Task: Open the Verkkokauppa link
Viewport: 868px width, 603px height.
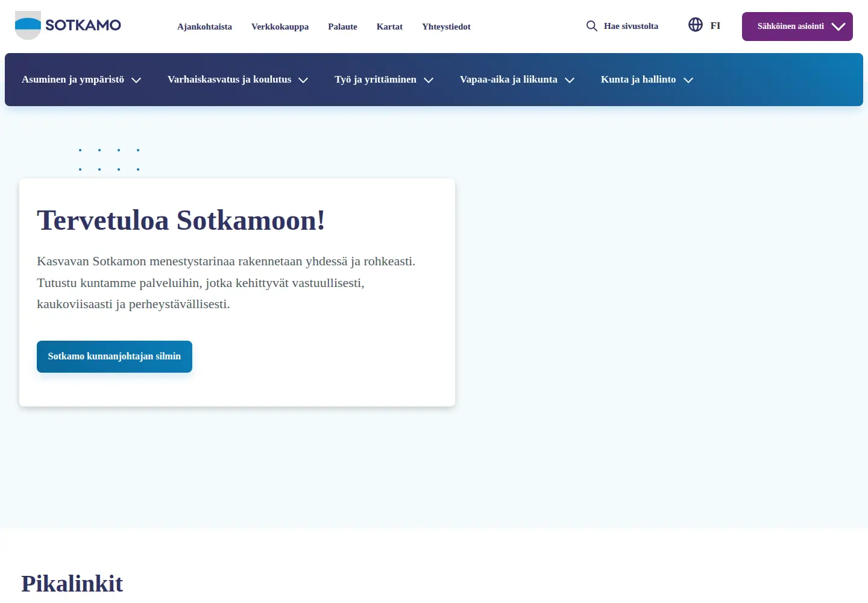Action: point(280,27)
